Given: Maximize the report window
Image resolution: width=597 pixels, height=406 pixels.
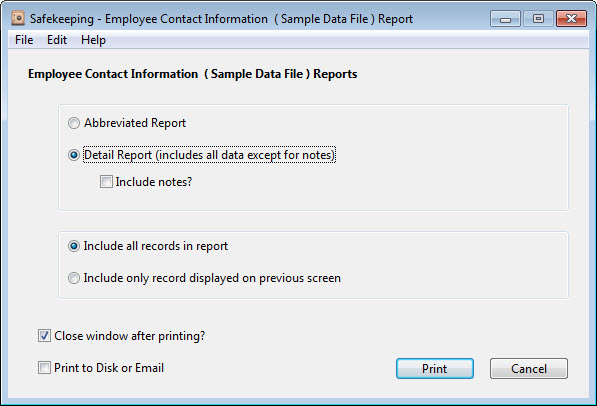Looking at the screenshot, I should coord(538,19).
